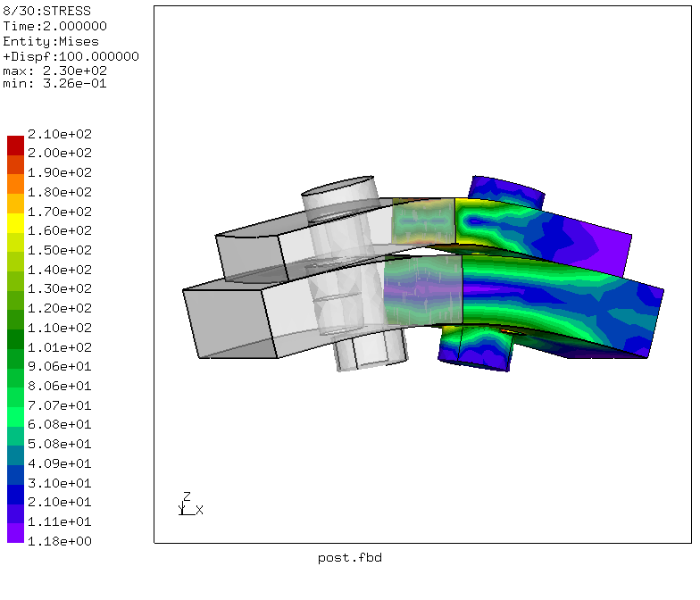Viewport: 700px width, 600px height.
Task: Click the yellow band of the color scale
Action: (x=16, y=223)
